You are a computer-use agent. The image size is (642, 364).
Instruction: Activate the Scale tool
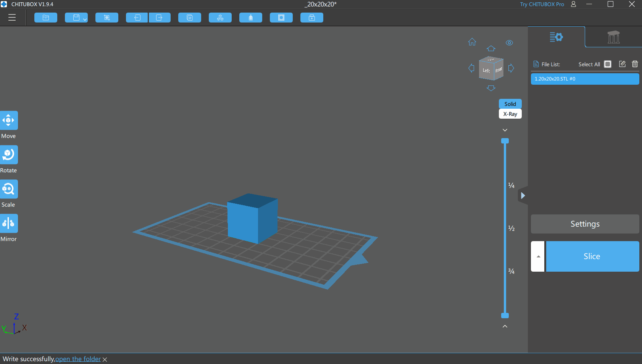[9, 189]
